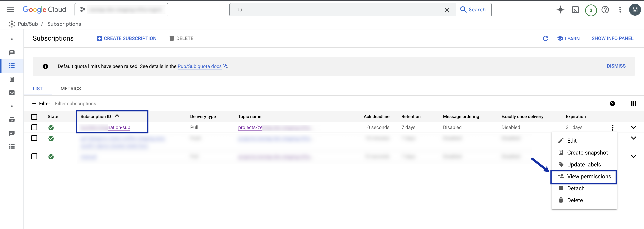Click the Gemini sparkle assistant icon
The width and height of the screenshot is (644, 229).
(560, 10)
